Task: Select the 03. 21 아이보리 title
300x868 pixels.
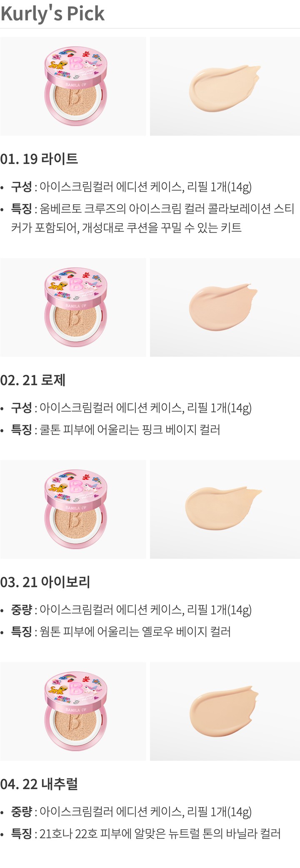Action: [45, 582]
